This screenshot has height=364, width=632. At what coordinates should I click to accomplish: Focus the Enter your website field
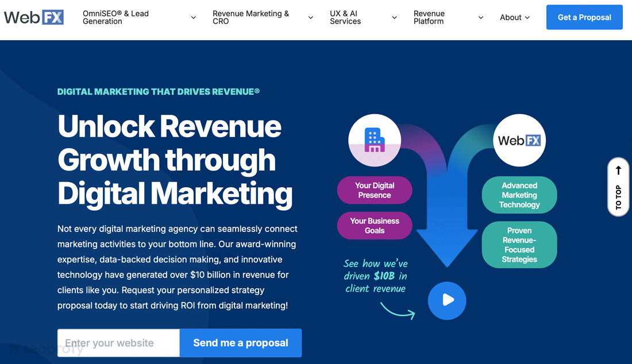(118, 343)
